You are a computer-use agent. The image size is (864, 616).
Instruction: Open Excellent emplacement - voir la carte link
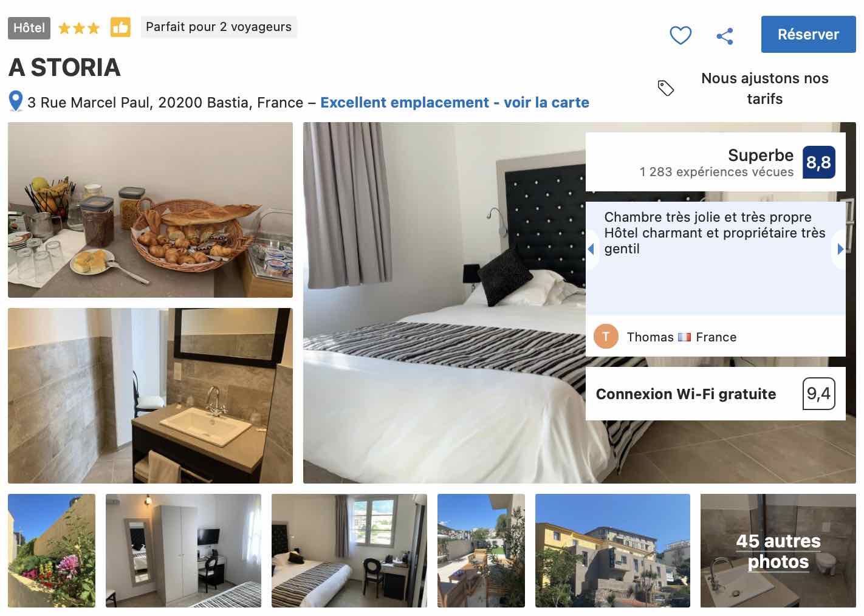[454, 103]
